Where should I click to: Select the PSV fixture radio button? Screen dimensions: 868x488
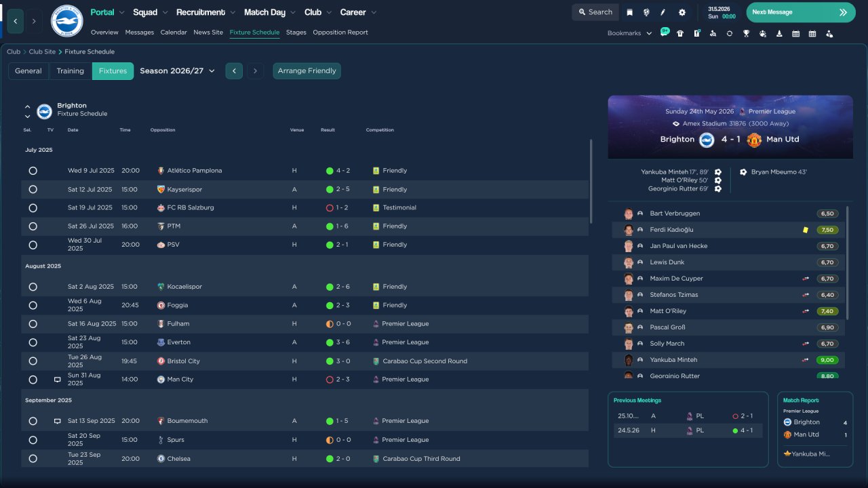pos(33,245)
